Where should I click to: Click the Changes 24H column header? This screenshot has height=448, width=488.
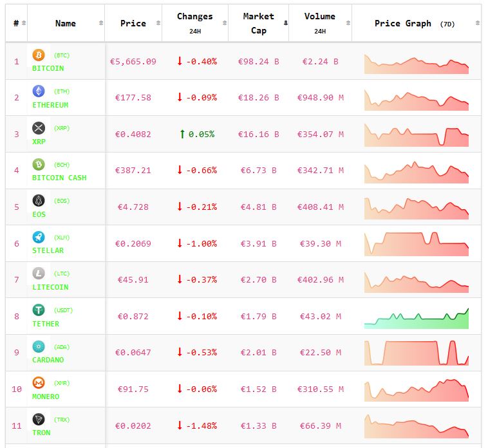(194, 23)
